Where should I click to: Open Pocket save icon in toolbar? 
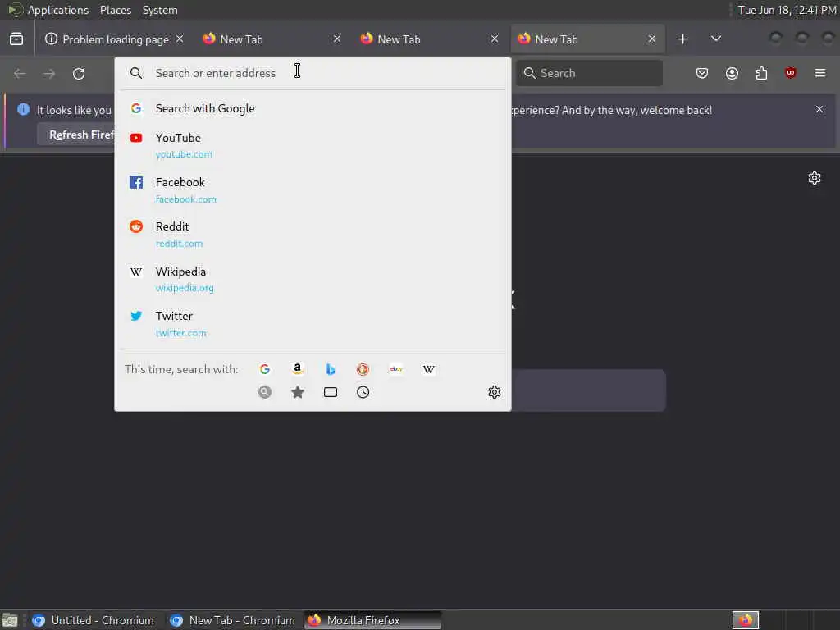702,73
